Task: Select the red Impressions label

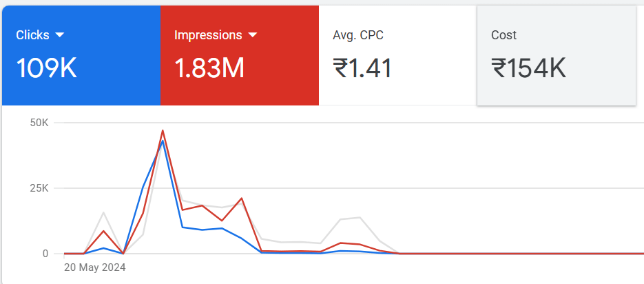Action: pyautogui.click(x=208, y=35)
